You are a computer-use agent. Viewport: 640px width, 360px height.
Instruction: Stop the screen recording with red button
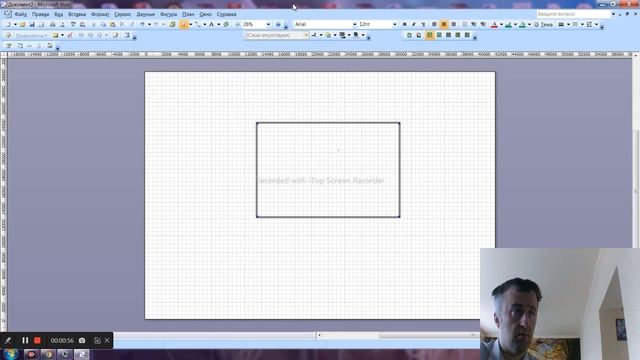coord(38,340)
